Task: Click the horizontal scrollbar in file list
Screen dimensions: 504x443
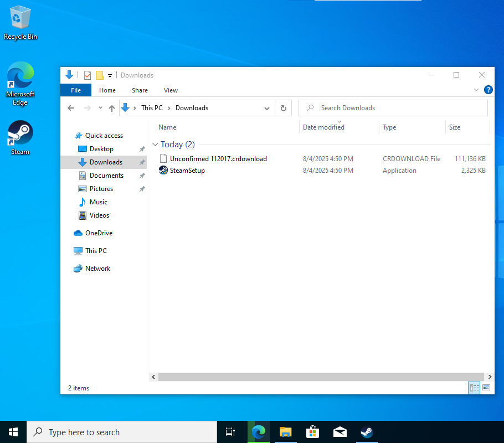Action: coord(321,377)
